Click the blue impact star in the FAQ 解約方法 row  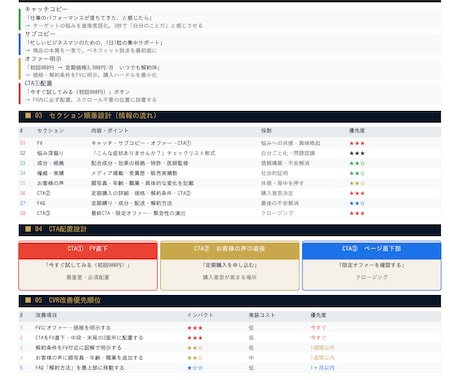(195, 368)
